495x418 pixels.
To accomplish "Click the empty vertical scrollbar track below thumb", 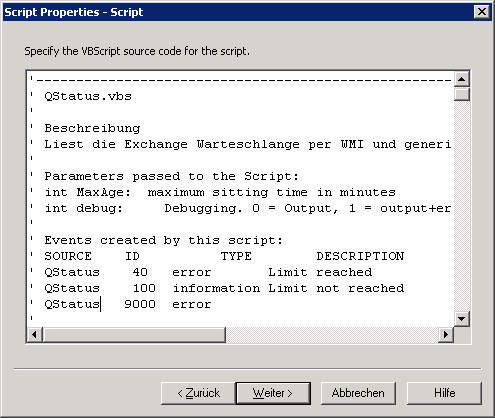I will [x=462, y=206].
